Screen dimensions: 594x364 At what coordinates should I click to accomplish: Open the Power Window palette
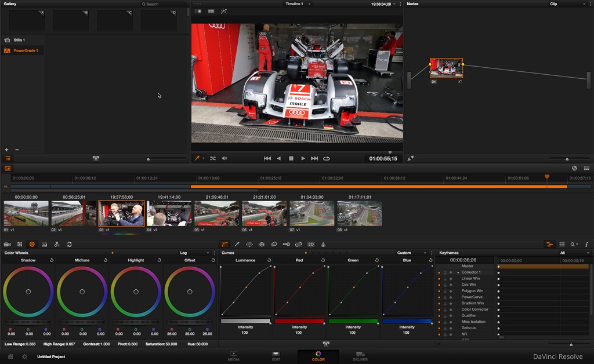[249, 245]
